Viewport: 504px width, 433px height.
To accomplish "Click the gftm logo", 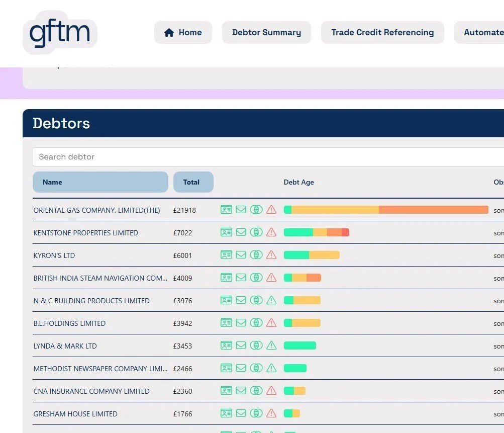I will coord(60,33).
